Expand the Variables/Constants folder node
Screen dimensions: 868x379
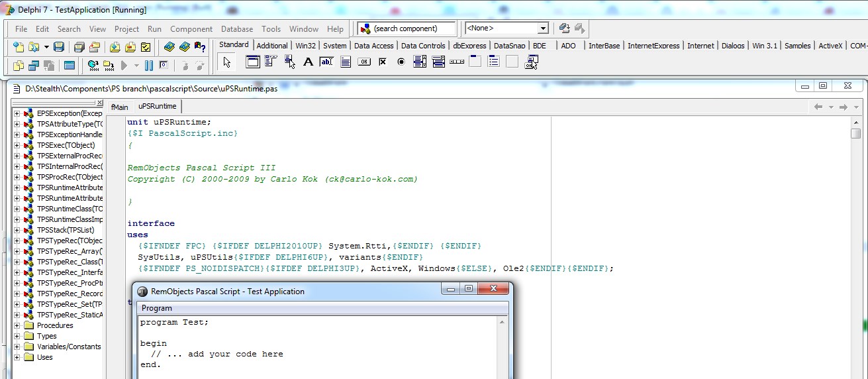(x=17, y=347)
